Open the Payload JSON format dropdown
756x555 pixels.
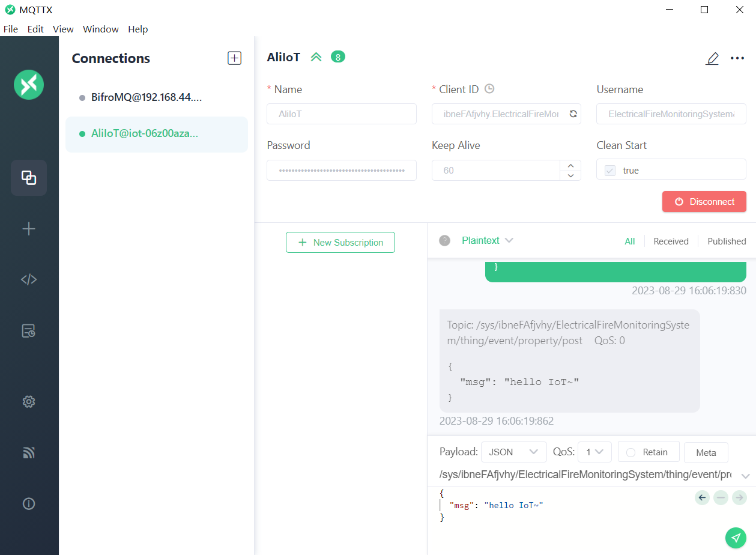coord(514,452)
